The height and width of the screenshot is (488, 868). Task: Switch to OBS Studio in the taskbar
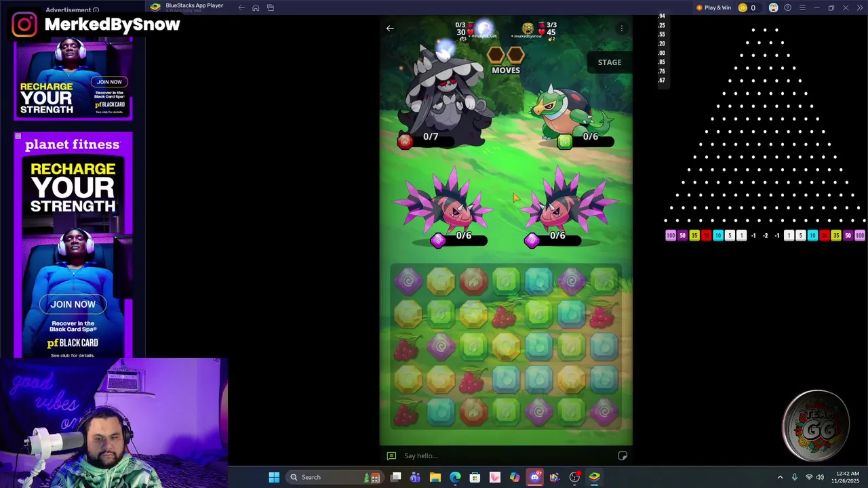coord(574,477)
